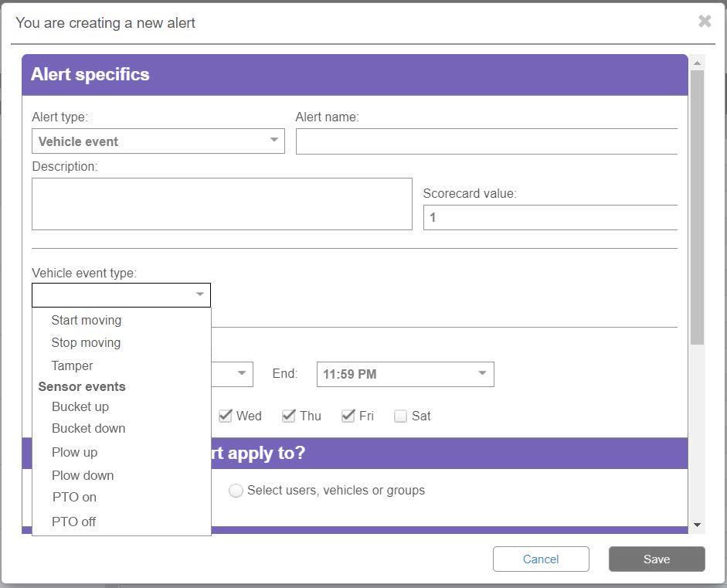727x588 pixels.
Task: Pick Tamper as the event type
Action: click(x=72, y=365)
